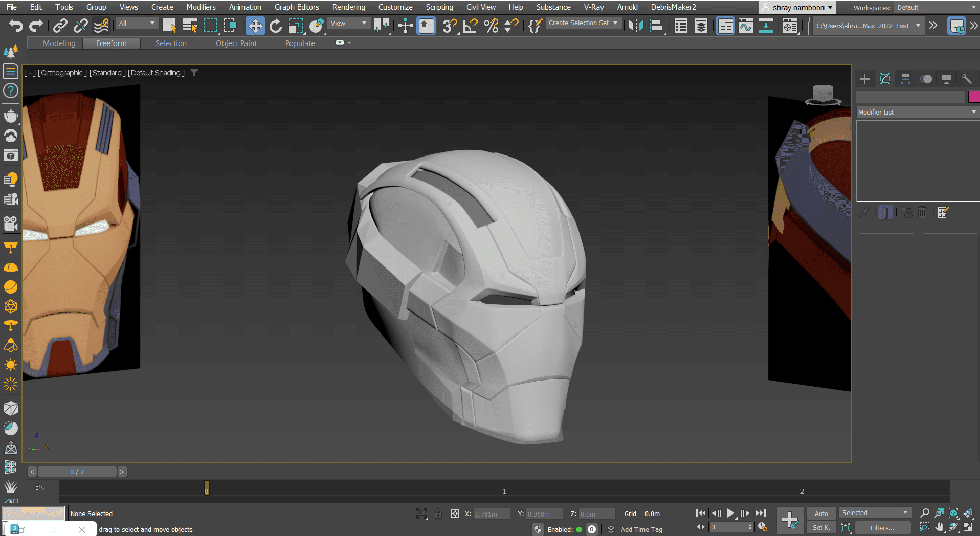Undo the last action
This screenshot has width=980, height=536.
coord(15,26)
